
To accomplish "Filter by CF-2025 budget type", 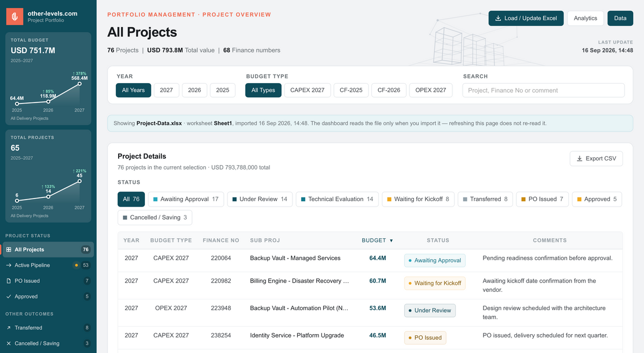I will coord(351,90).
